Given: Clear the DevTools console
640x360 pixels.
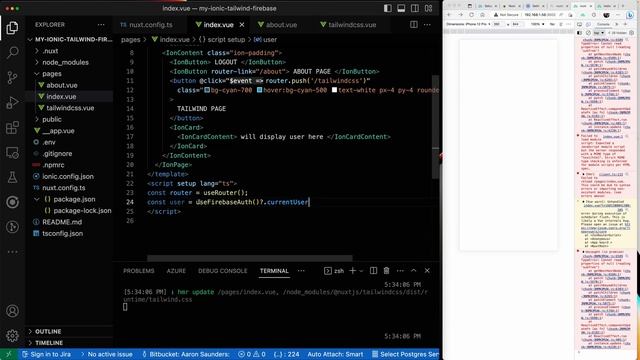Looking at the screenshot, I should click(x=588, y=33).
